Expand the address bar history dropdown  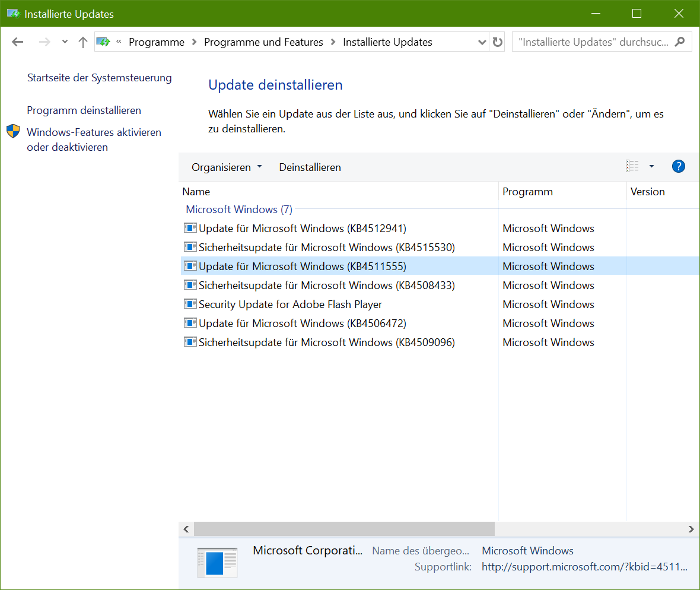pos(482,42)
